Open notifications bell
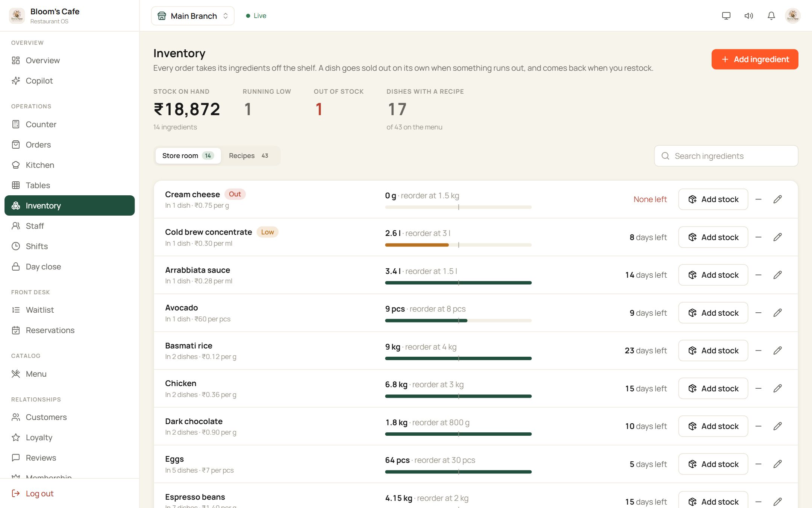The width and height of the screenshot is (812, 508). pos(771,16)
